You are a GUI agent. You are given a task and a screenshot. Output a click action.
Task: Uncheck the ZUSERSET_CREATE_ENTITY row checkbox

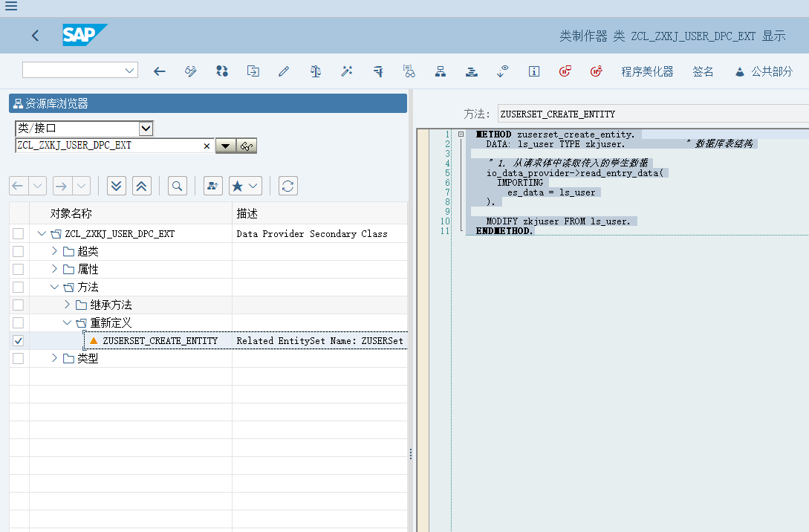[18, 340]
